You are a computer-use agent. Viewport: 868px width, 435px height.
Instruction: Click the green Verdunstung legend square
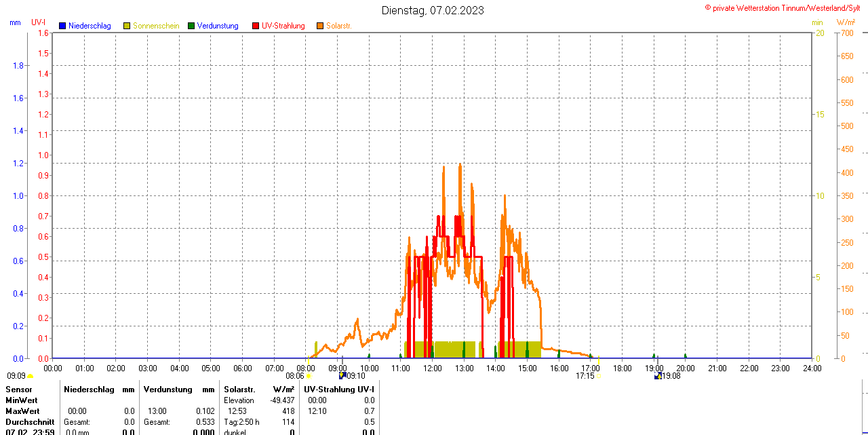[191, 26]
